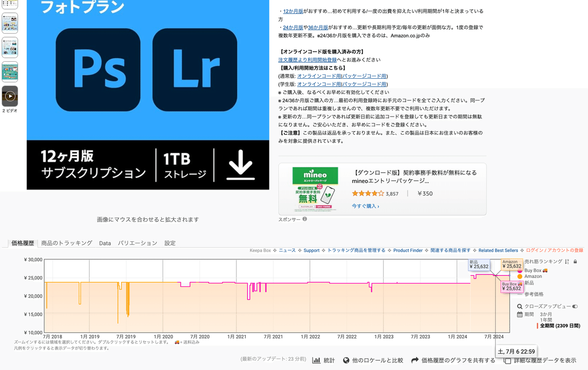Click the mineo ad star rating

(367, 194)
